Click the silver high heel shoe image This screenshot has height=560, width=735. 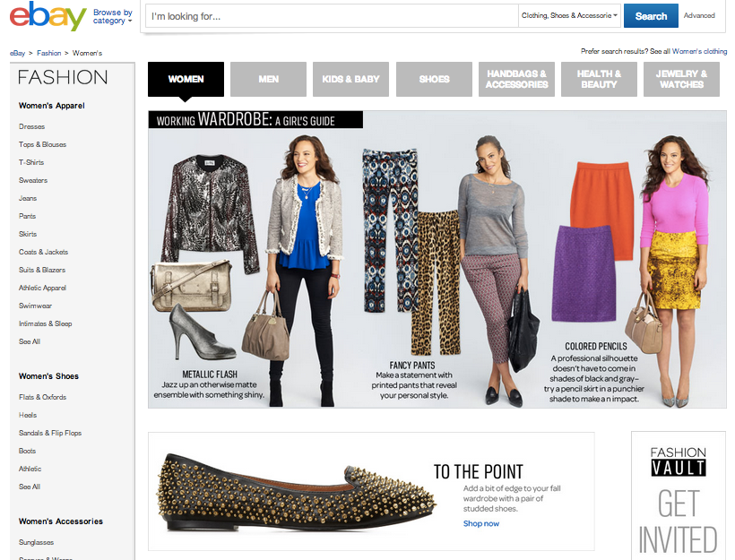202,332
